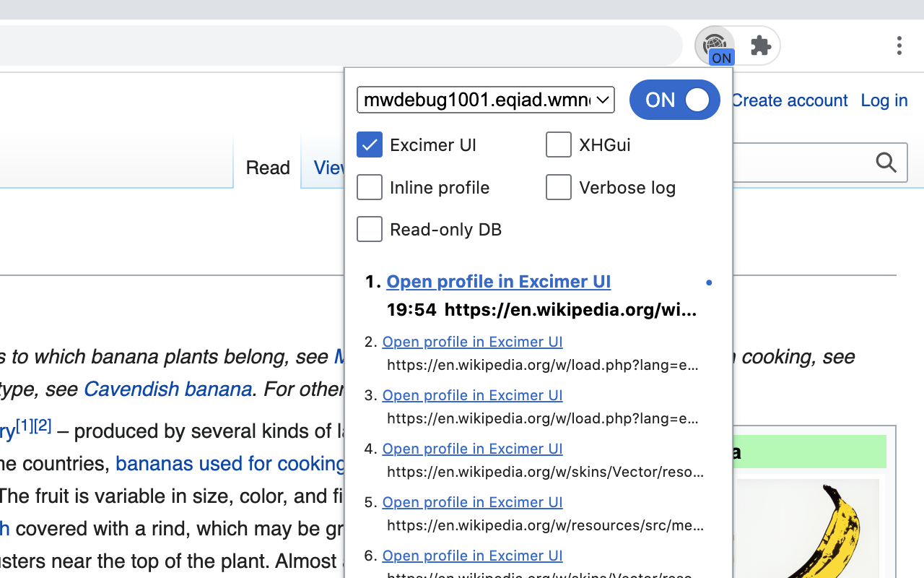924x578 pixels.
Task: Enable Read-only DB mode
Action: point(369,229)
